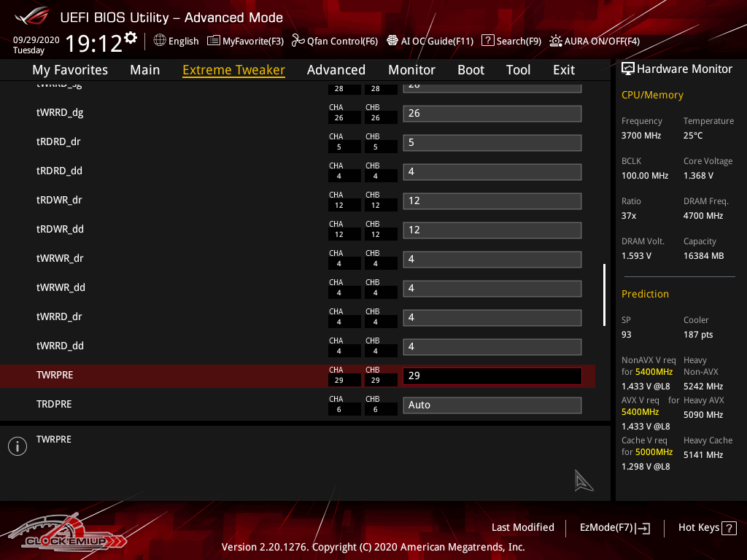Select the TRDPRE Auto value field
Screen dimensions: 747x560
click(x=492, y=405)
